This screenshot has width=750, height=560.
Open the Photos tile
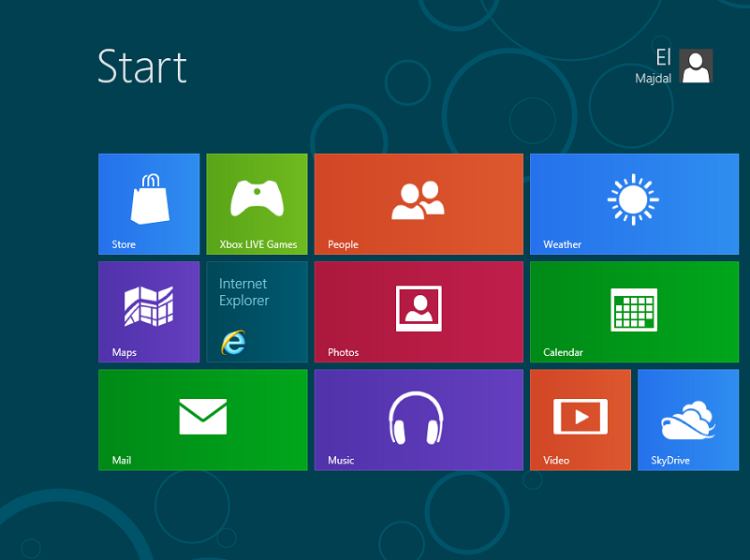[419, 311]
